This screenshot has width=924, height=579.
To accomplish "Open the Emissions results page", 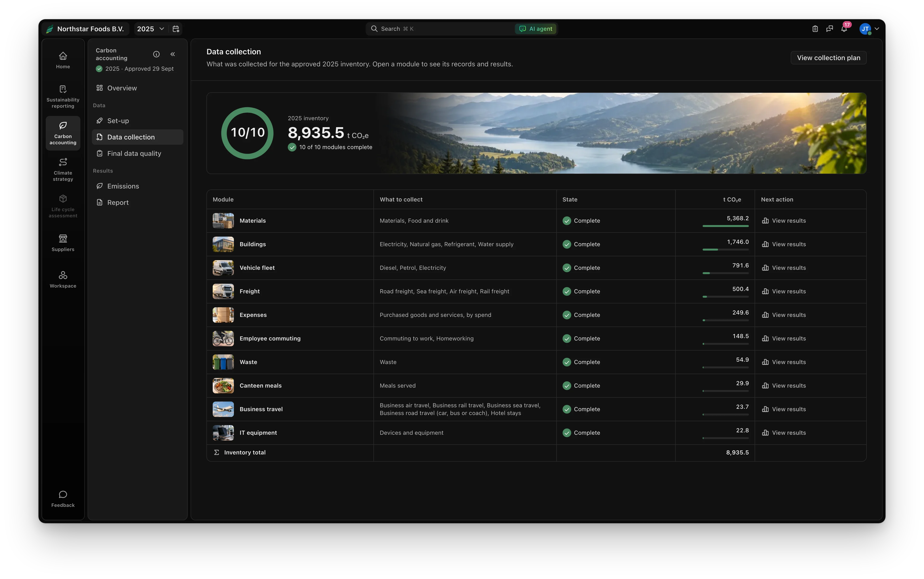I will coord(137,186).
